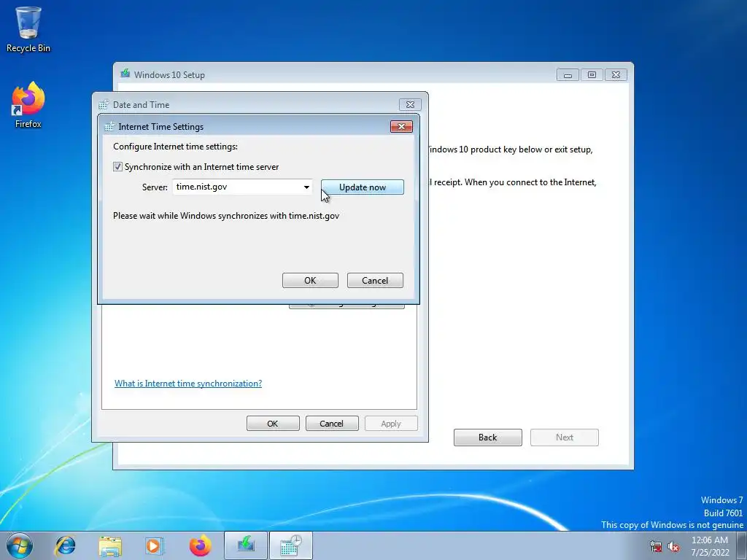The width and height of the screenshot is (747, 560).
Task: Close the Windows 10 Setup window
Action: coord(616,75)
